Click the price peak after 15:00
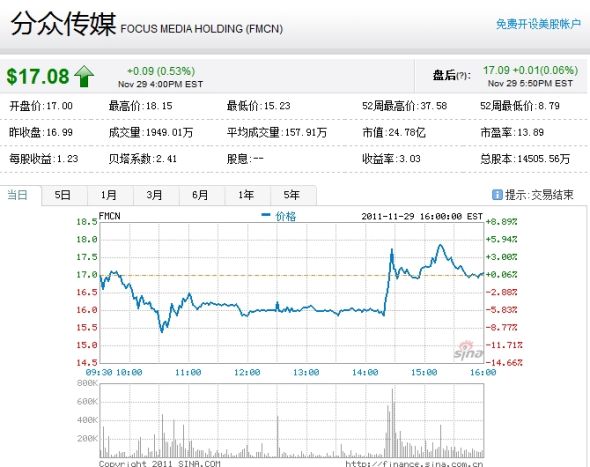 [x=440, y=245]
